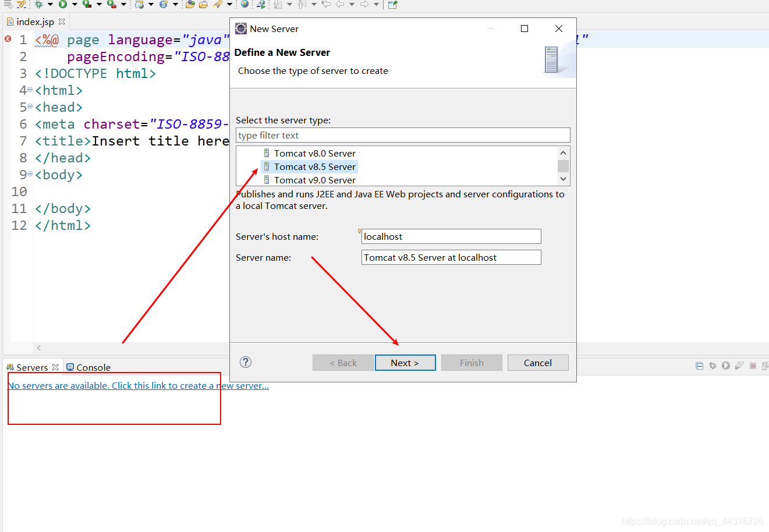
Task: Open the Forward history dropdown arrow
Action: [376, 4]
